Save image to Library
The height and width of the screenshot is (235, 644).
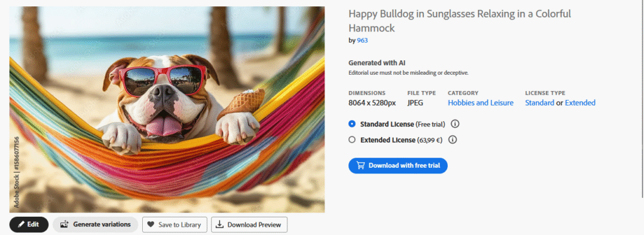click(175, 224)
